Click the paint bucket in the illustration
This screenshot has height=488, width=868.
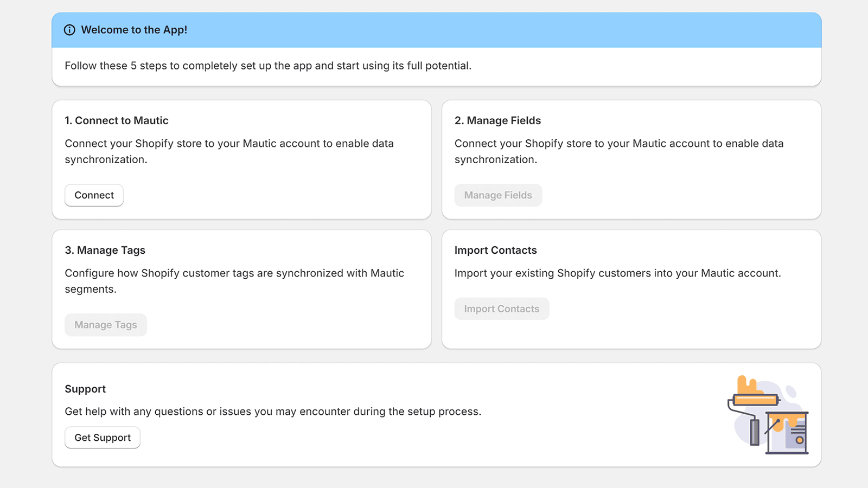click(788, 433)
